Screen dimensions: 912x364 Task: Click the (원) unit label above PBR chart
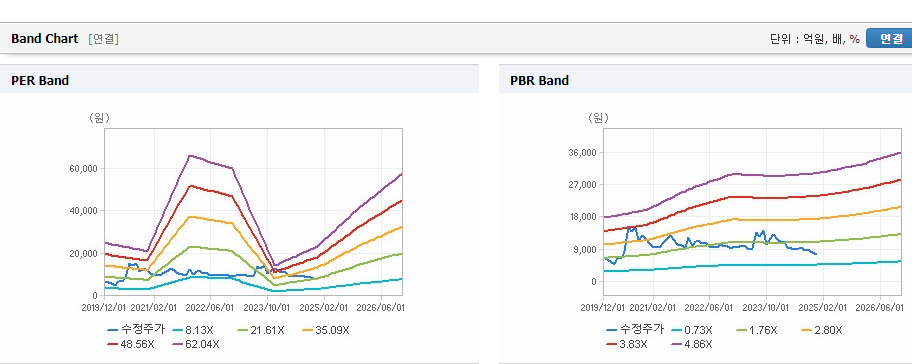(x=598, y=118)
